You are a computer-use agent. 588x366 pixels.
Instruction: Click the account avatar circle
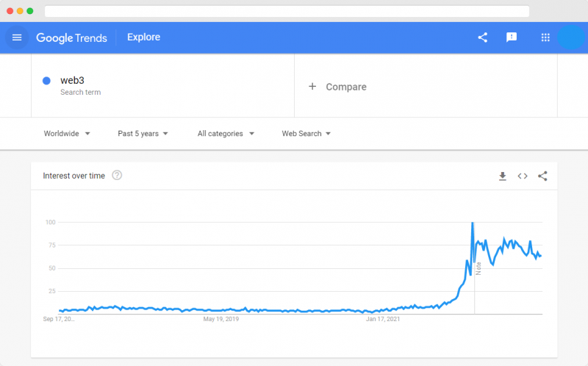571,37
